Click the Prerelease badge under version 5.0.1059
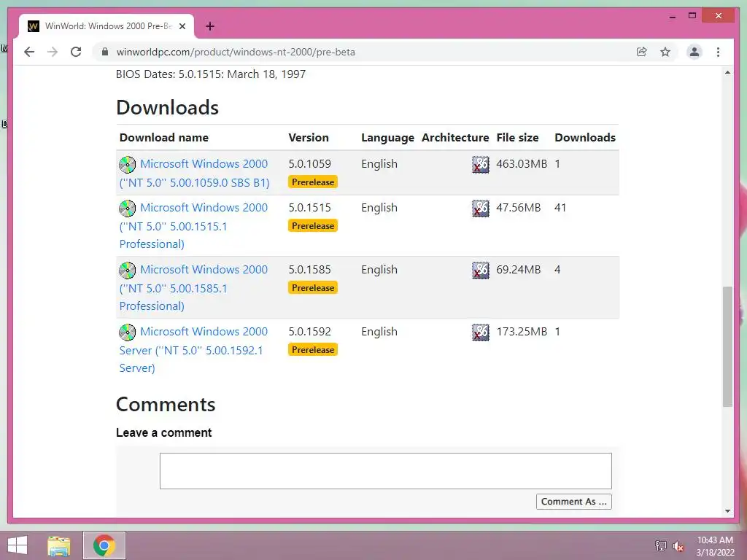The height and width of the screenshot is (560, 747). (x=313, y=182)
